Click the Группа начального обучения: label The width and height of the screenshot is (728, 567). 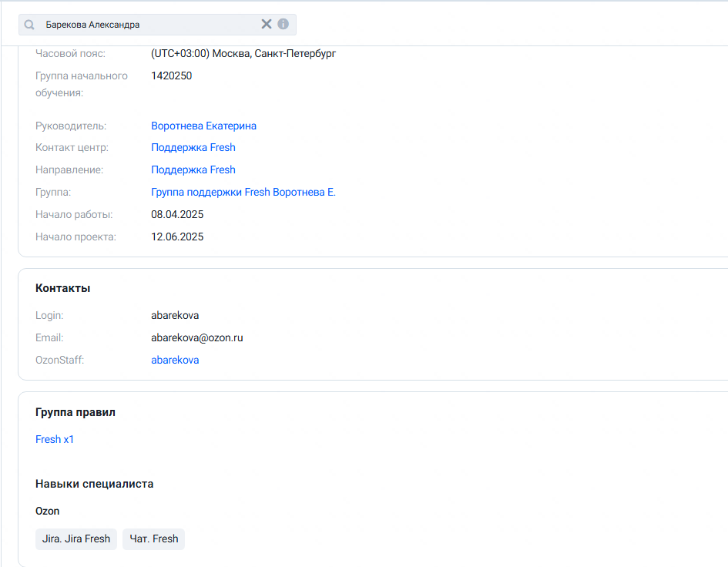(x=81, y=84)
